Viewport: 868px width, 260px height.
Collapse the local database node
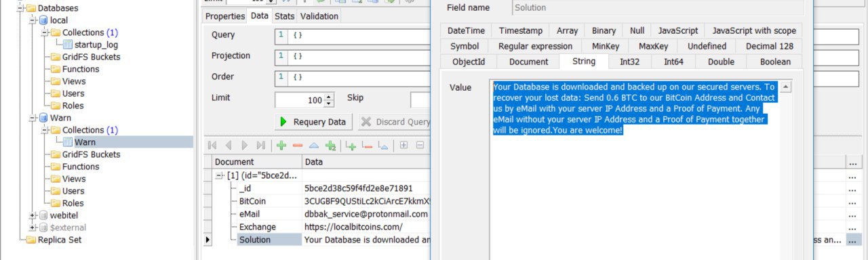point(33,20)
